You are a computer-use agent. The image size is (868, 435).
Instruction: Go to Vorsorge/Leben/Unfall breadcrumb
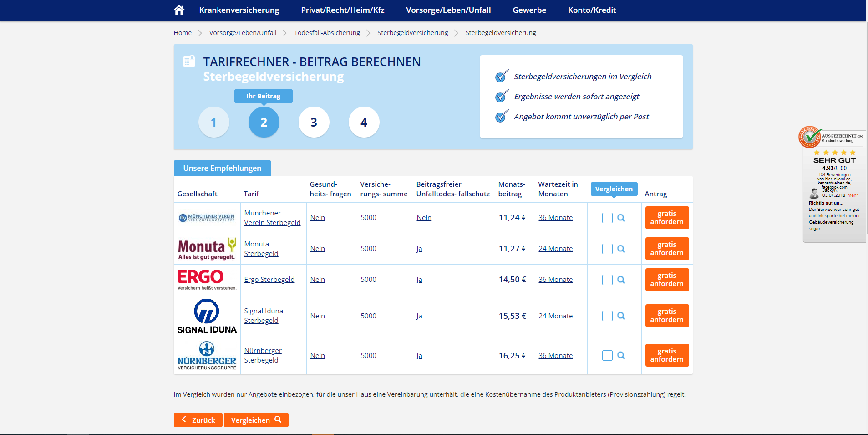(243, 33)
